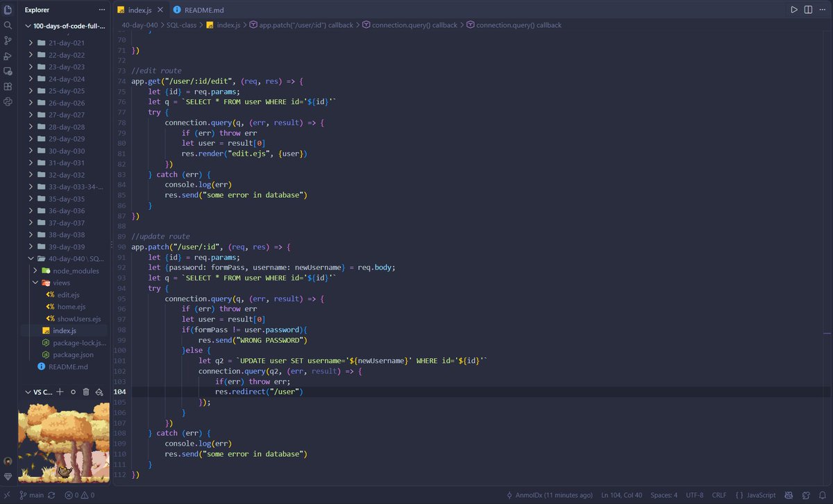
Task: Click the diamond gem icon in activity bar
Action: click(x=8, y=477)
